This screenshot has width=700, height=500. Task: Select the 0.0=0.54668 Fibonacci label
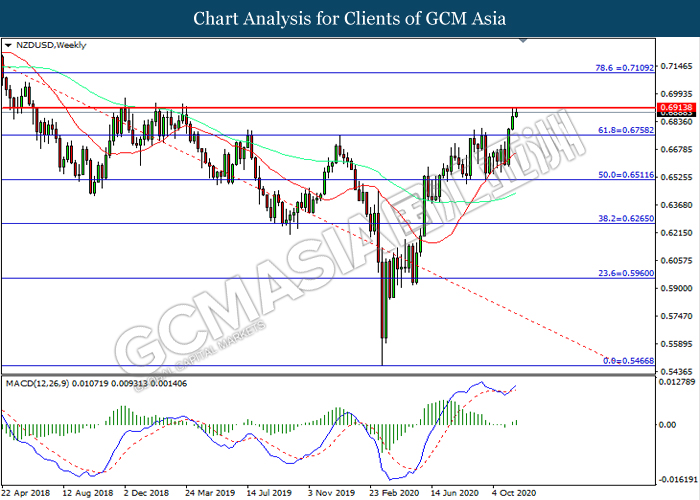click(x=629, y=361)
